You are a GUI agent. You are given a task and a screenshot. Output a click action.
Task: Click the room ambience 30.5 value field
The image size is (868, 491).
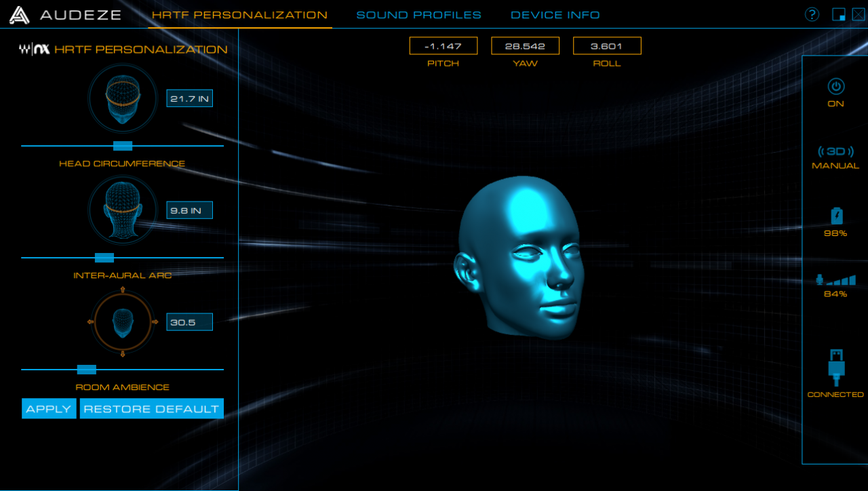tap(190, 322)
